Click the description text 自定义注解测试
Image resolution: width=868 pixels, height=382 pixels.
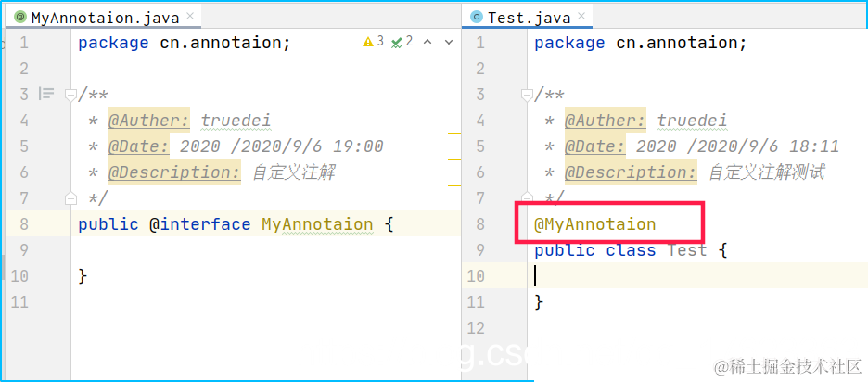tap(767, 172)
